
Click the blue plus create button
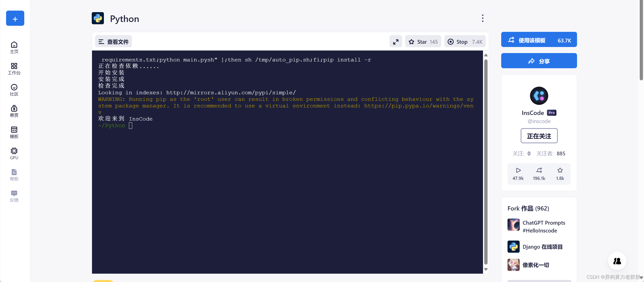(15, 18)
